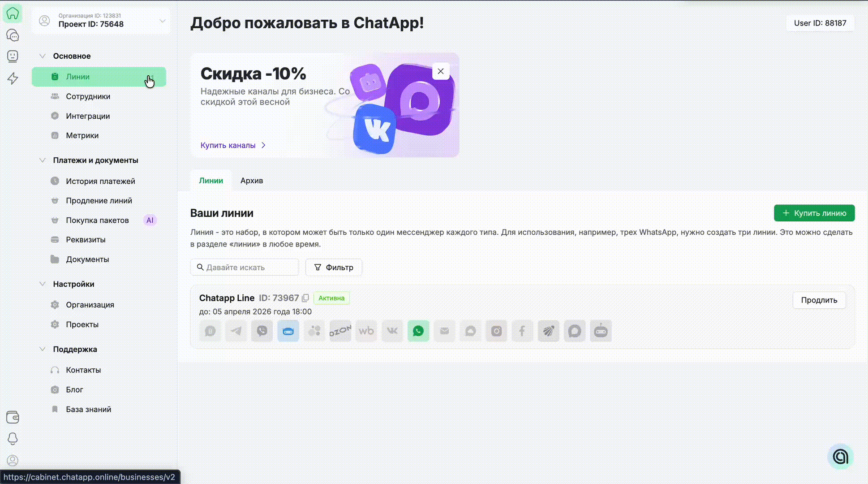Click the WhatsApp messenger icon in Chatapp Line
This screenshot has width=868, height=484.
(x=418, y=331)
